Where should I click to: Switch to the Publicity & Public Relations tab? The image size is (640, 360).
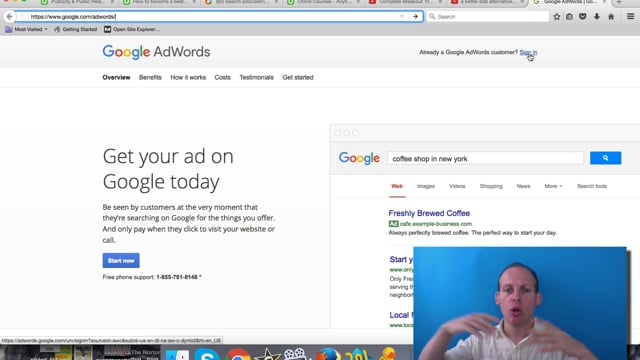pos(77,2)
